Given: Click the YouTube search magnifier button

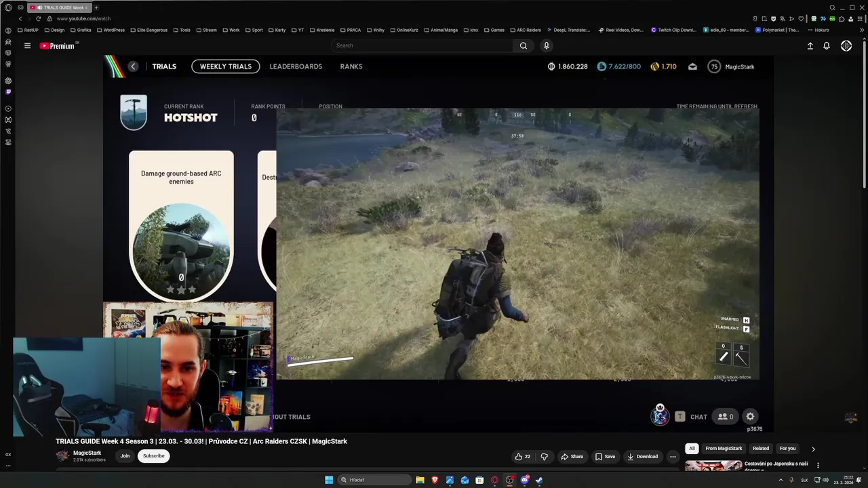Looking at the screenshot, I should tap(523, 45).
